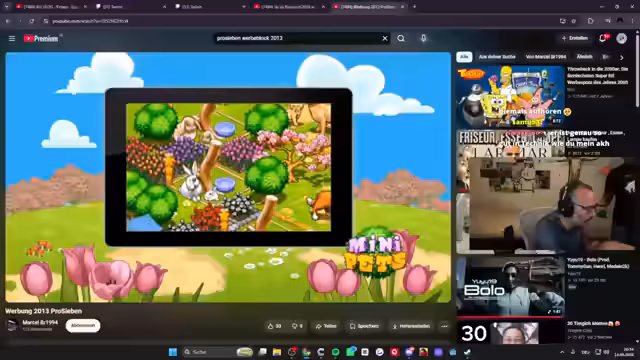The width and height of the screenshot is (640, 360).
Task: Open the Erstellen create menu
Action: pos(574,38)
